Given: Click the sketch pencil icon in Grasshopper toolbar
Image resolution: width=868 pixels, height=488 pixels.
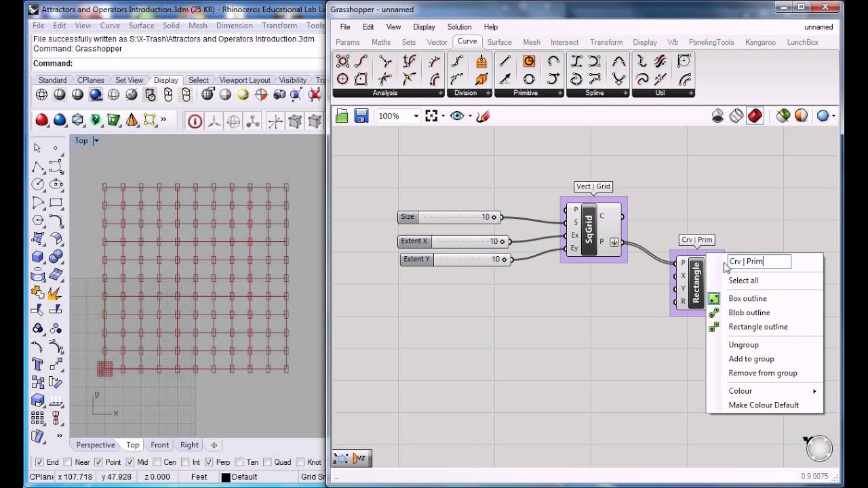Looking at the screenshot, I should (483, 116).
